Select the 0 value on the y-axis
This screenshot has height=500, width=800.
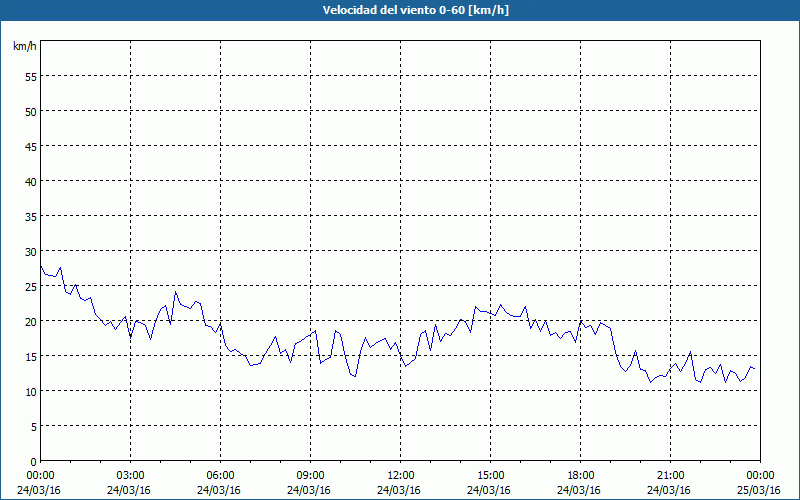(x=34, y=462)
